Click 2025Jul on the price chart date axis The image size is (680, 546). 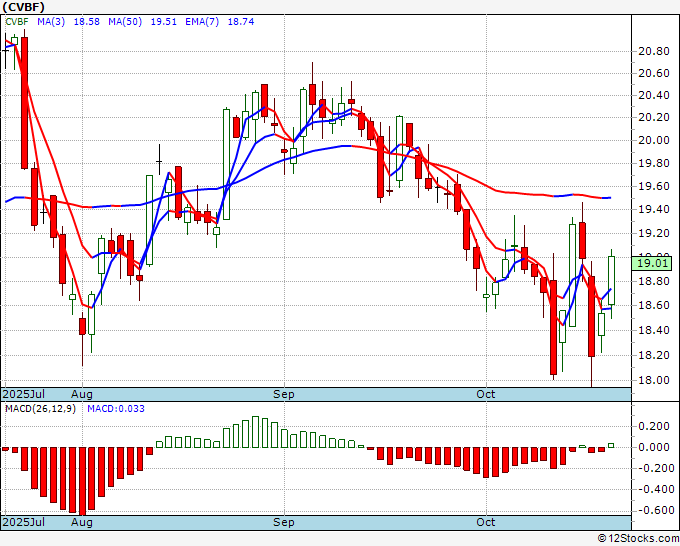coord(24,394)
